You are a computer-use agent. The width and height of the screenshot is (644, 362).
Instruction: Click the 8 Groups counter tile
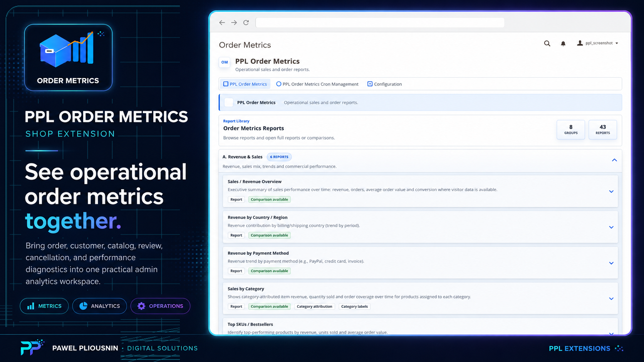(x=571, y=130)
